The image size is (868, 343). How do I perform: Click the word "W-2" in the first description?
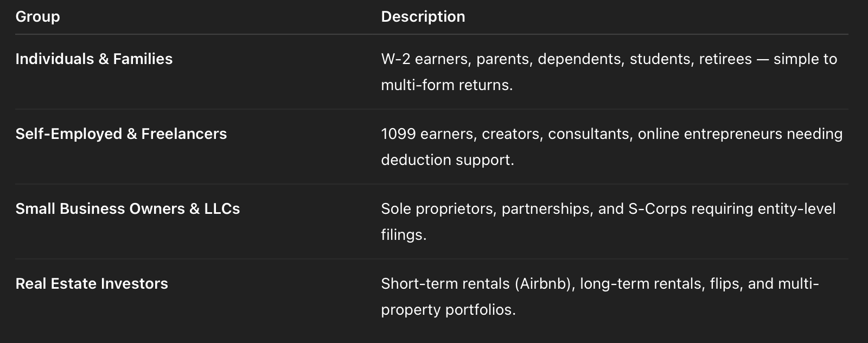click(x=395, y=59)
